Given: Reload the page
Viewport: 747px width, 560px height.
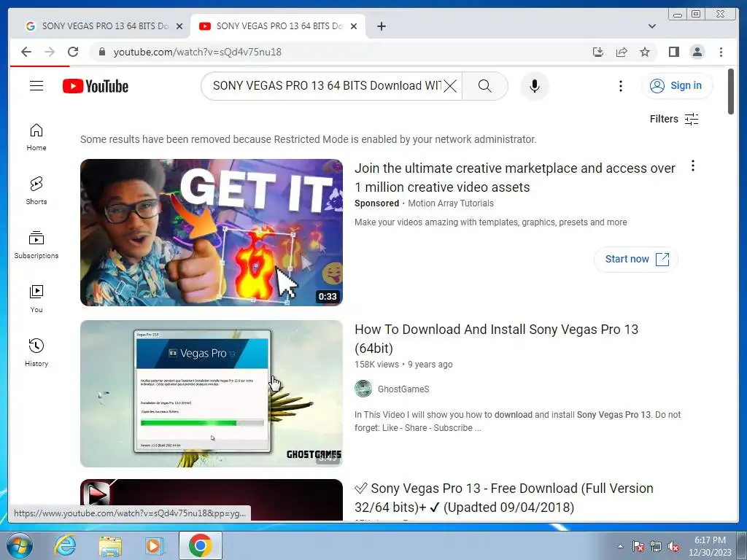Looking at the screenshot, I should coord(73,52).
